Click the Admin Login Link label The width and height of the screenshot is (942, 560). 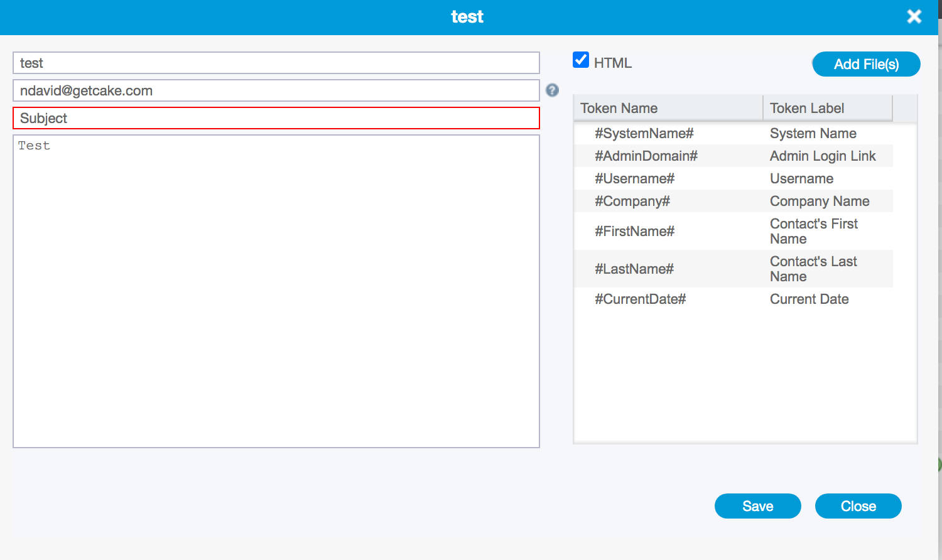[x=822, y=156]
